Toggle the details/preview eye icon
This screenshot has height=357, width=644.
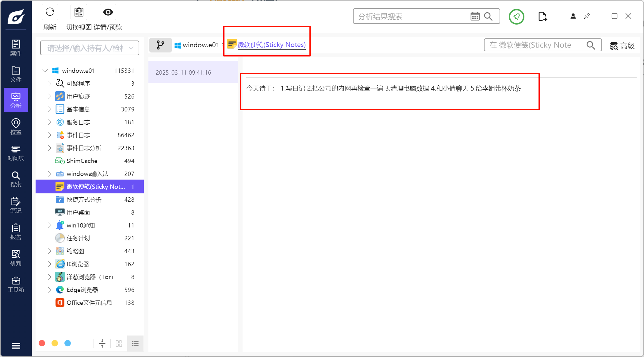click(108, 12)
